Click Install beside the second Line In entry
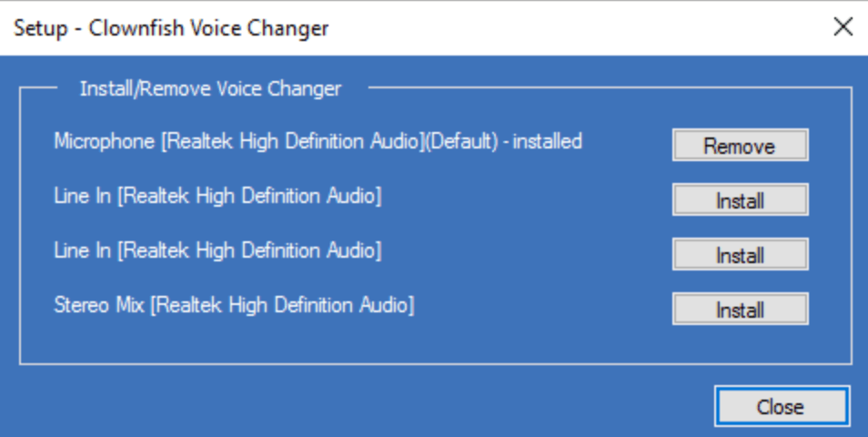 740,255
